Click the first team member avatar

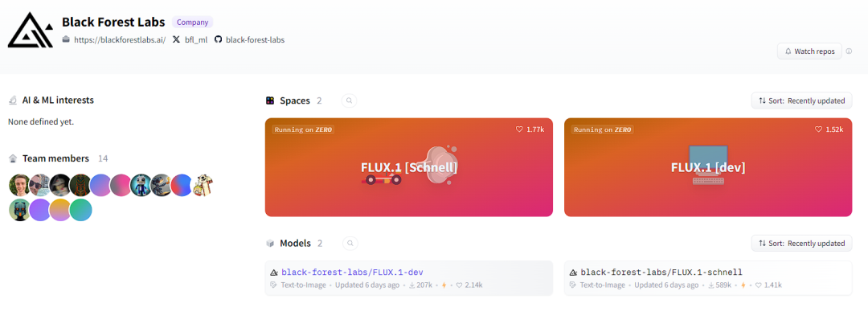coord(19,185)
